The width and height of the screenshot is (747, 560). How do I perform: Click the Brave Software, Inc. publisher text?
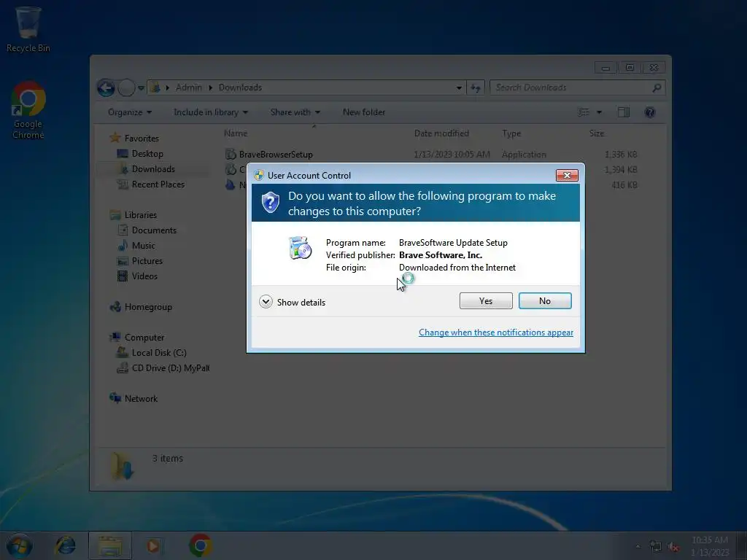(440, 255)
